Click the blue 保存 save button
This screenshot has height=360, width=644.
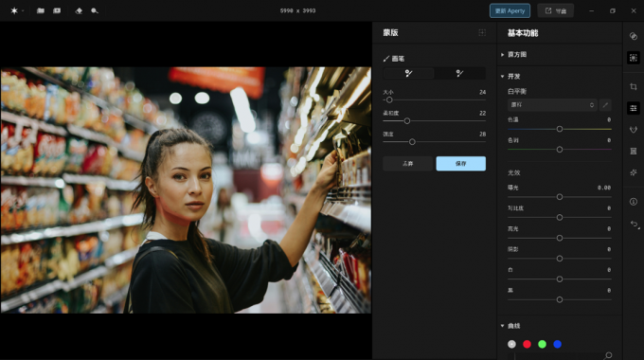coord(461,164)
